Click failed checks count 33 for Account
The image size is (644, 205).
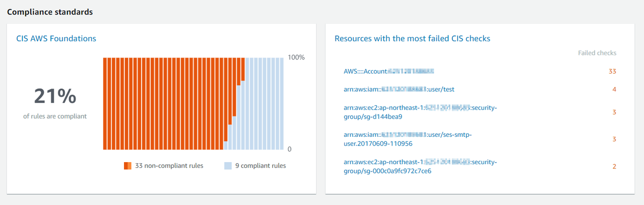[612, 71]
